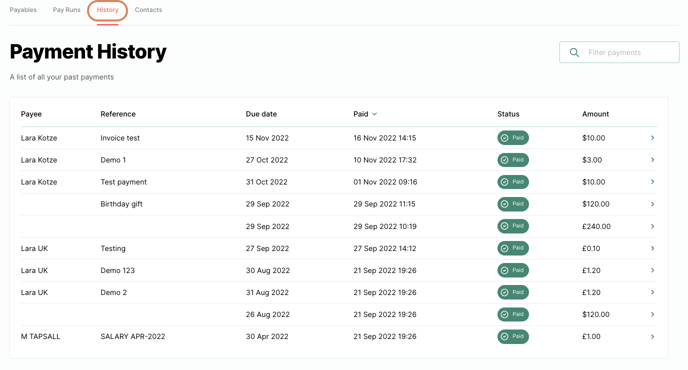Click the Paid badge for Demo 123
The image size is (688, 370).
[x=513, y=270]
